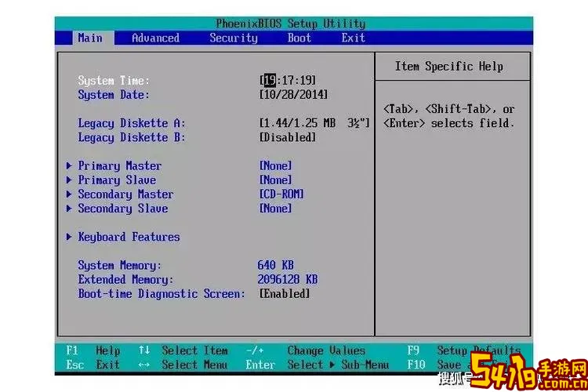
Task: Select the Secondary Slave submenu label
Action: click(x=123, y=209)
